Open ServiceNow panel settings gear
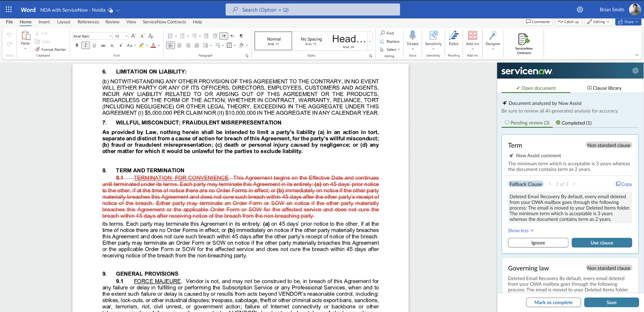Viewport: 644px width, 312px height. click(635, 71)
